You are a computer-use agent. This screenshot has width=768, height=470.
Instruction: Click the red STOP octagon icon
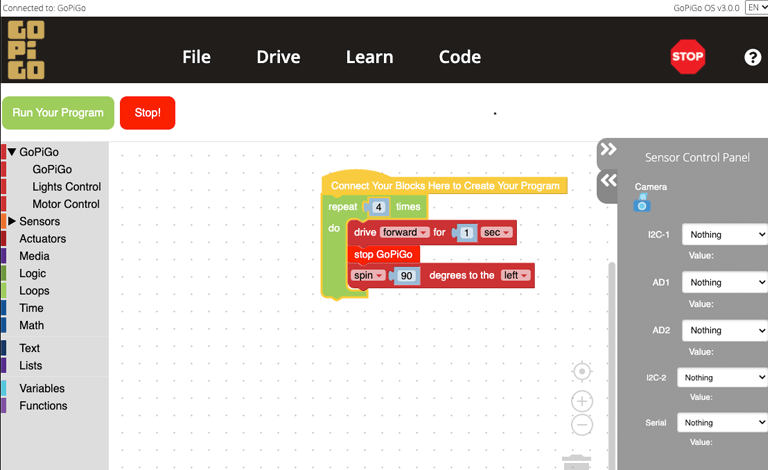[687, 57]
